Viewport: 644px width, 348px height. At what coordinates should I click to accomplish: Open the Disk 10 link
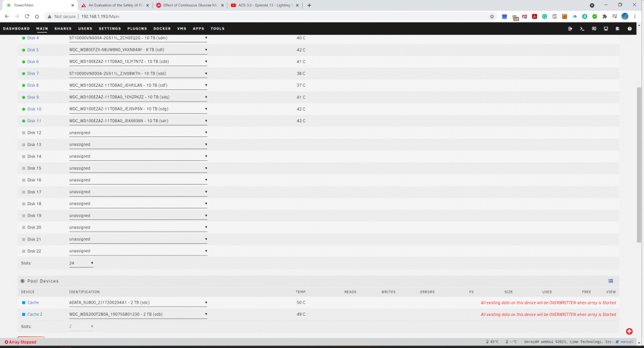tap(34, 109)
